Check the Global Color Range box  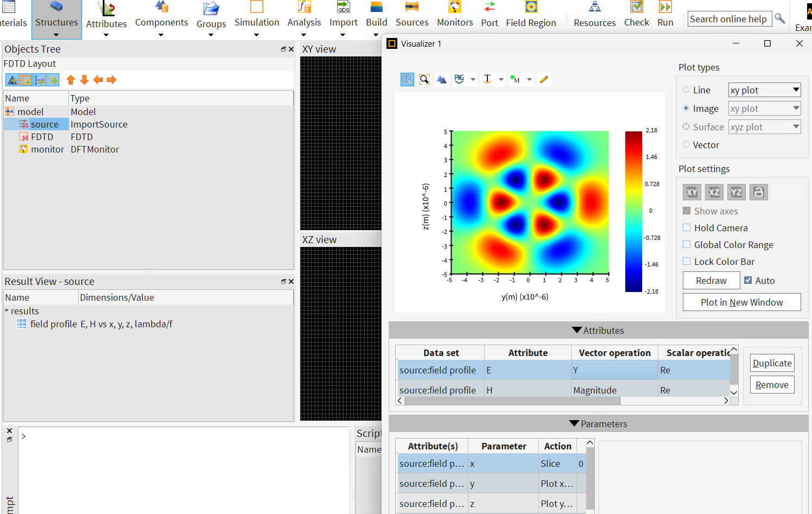[686, 244]
